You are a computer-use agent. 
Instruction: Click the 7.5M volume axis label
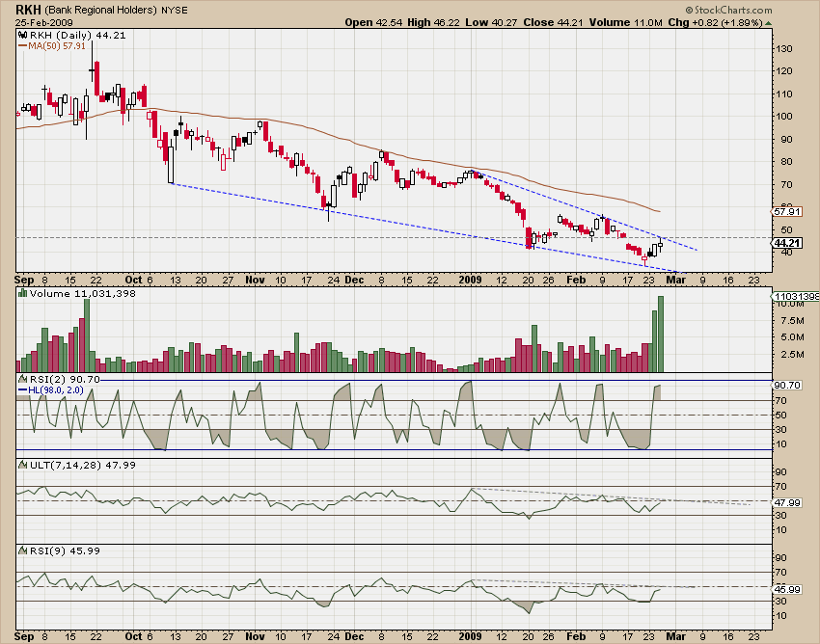tap(793, 320)
